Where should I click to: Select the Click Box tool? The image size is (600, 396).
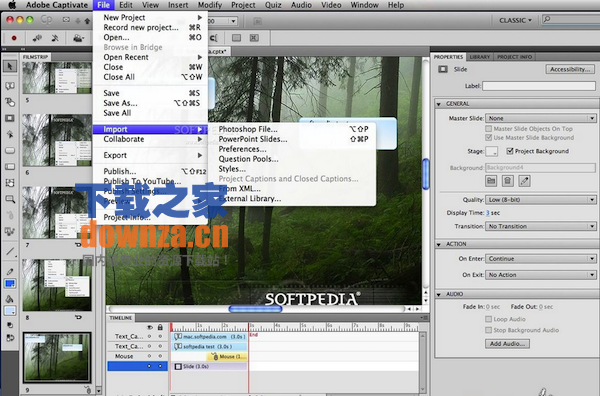click(x=10, y=134)
